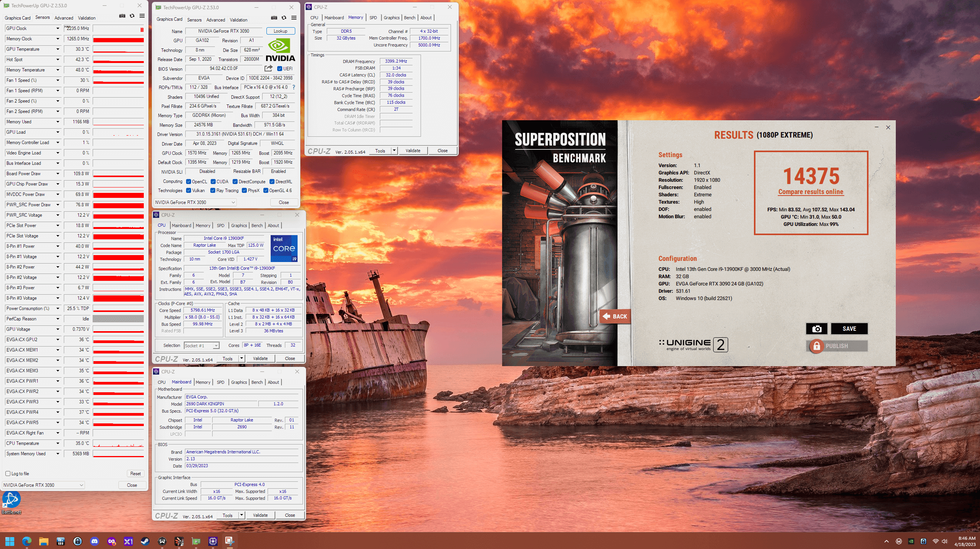Toggle DirectCompute checkbox
Viewport: 980px width, 549px height.
click(235, 182)
